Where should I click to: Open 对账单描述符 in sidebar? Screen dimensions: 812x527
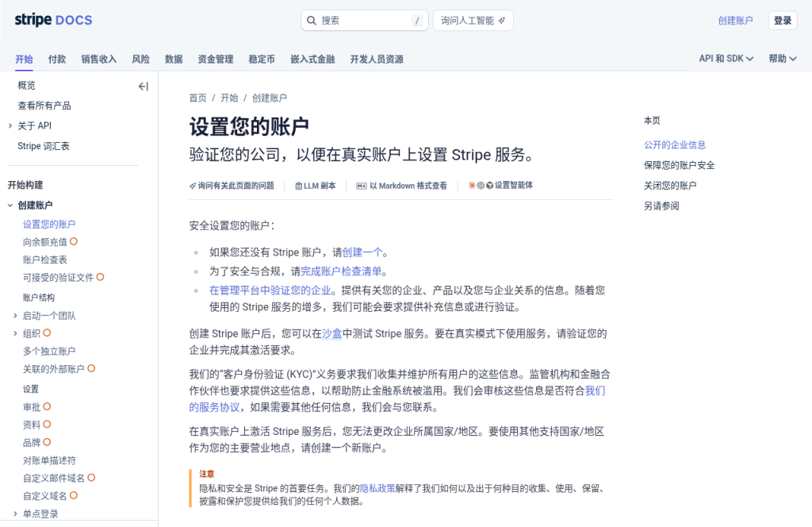tap(49, 460)
